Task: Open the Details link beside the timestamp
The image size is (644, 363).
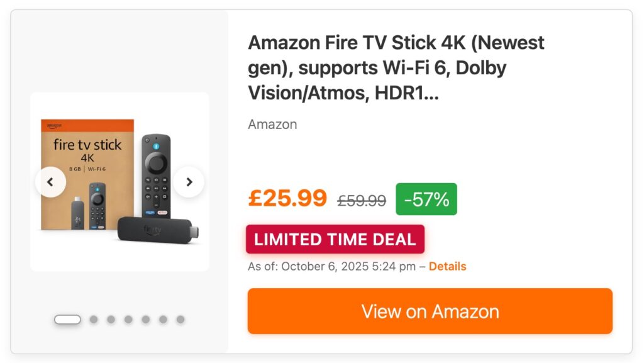Action: point(448,266)
